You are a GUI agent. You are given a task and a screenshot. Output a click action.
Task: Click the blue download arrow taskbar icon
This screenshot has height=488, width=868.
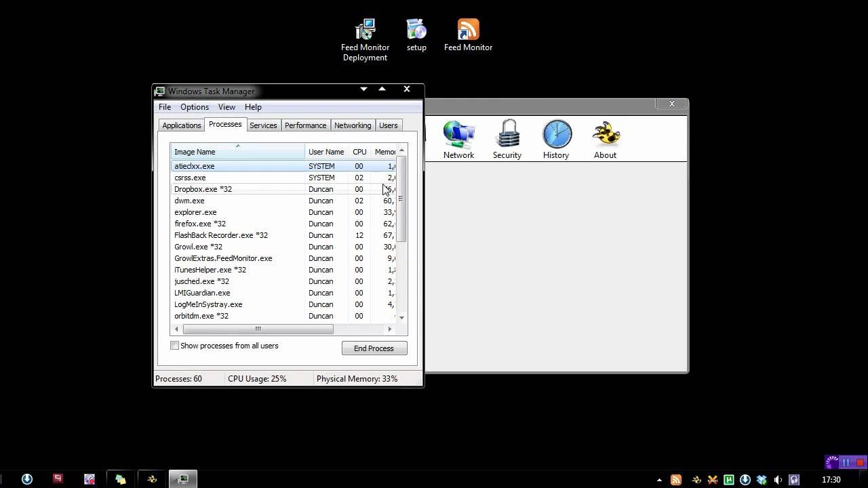[27, 479]
